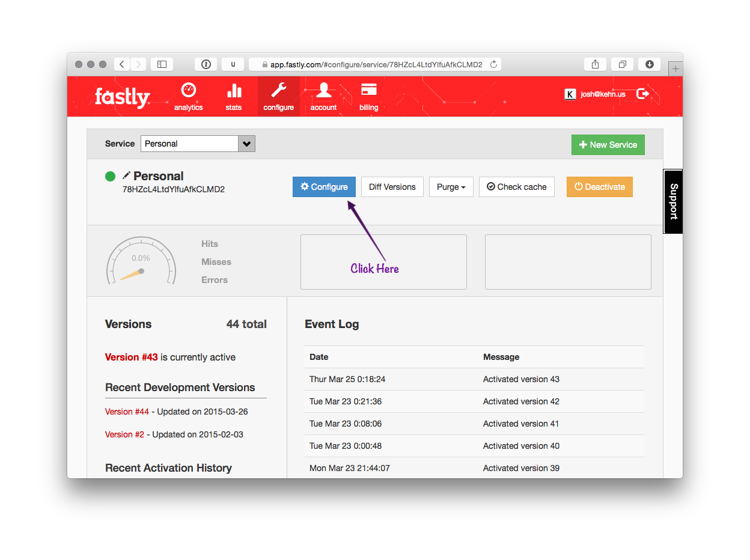
Task: Select the Activated version 40 message
Action: (x=521, y=446)
